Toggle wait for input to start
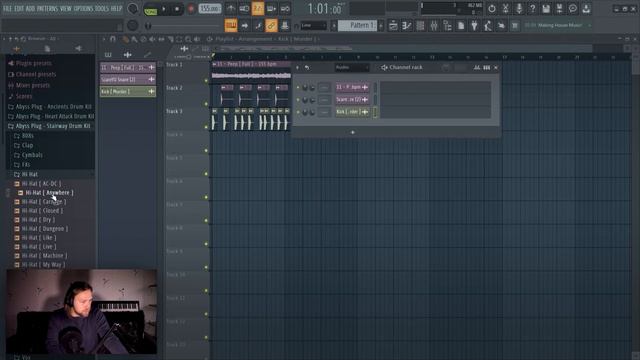 click(244, 9)
